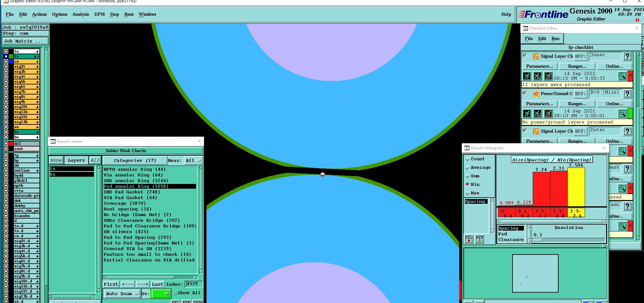
Task: Click ERF: button for Inner Signal Layer check
Action: pos(580,56)
